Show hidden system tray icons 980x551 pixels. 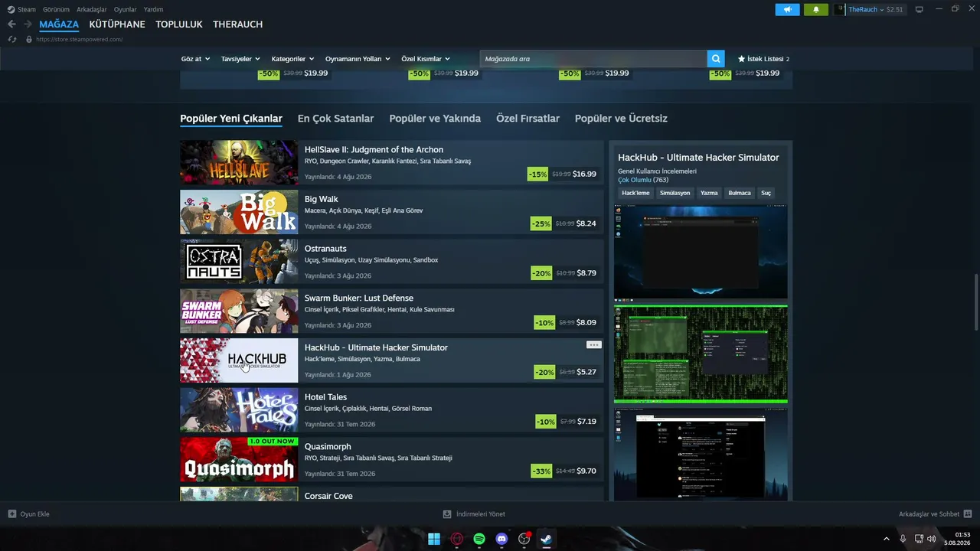[887, 539]
